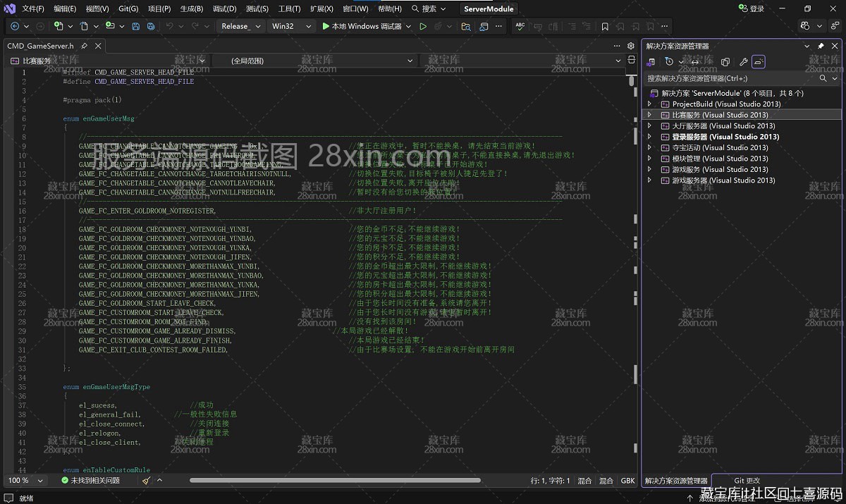Switch to the Git 更改 tab
The image size is (846, 504).
pyautogui.click(x=747, y=481)
